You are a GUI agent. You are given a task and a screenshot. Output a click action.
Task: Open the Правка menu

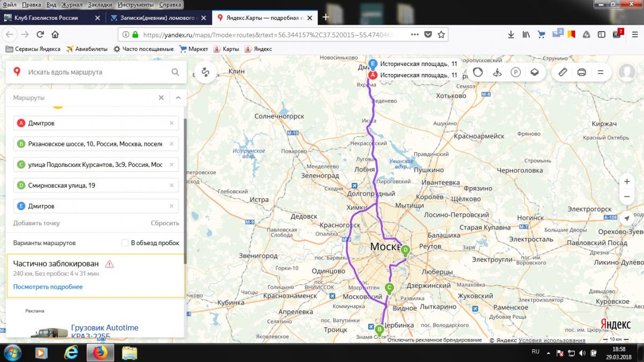coord(32,4)
